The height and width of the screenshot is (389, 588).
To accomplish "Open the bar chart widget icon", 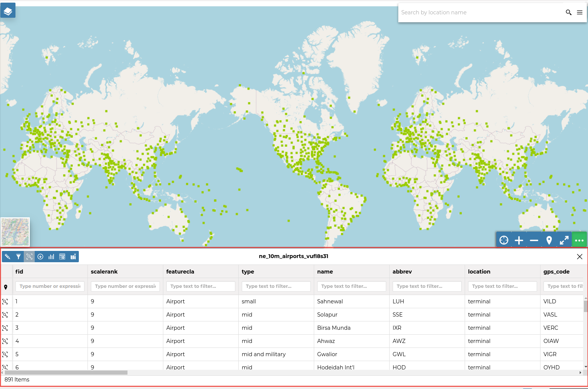I will pos(51,257).
